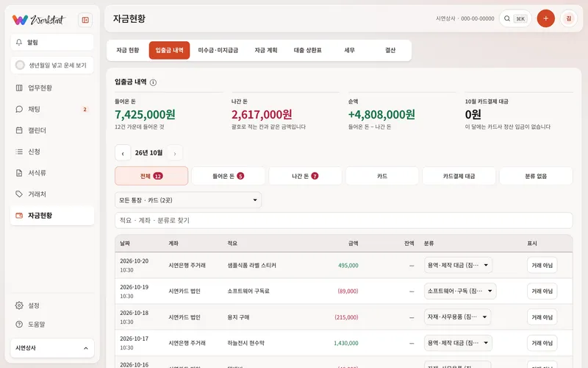Open 설정 gear icon
Screen dimensions: 588x368
[19, 305]
